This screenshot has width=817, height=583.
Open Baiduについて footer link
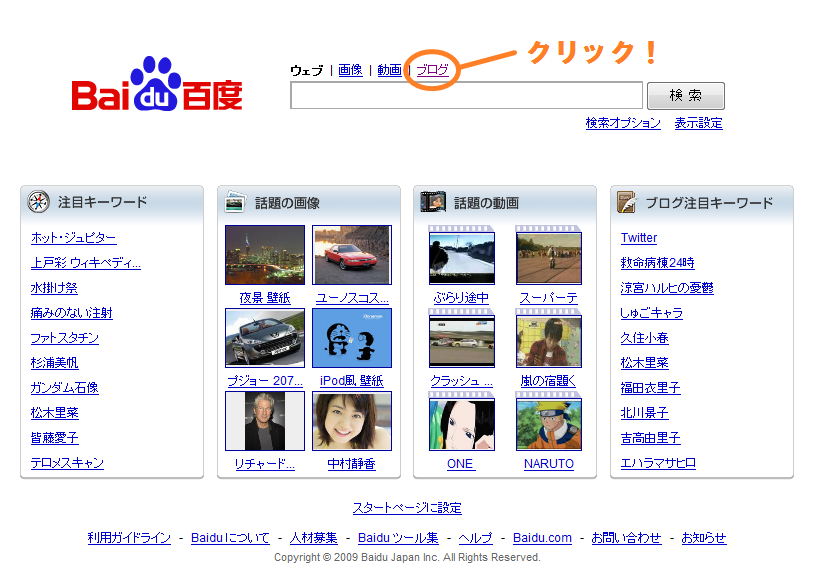pyautogui.click(x=230, y=538)
